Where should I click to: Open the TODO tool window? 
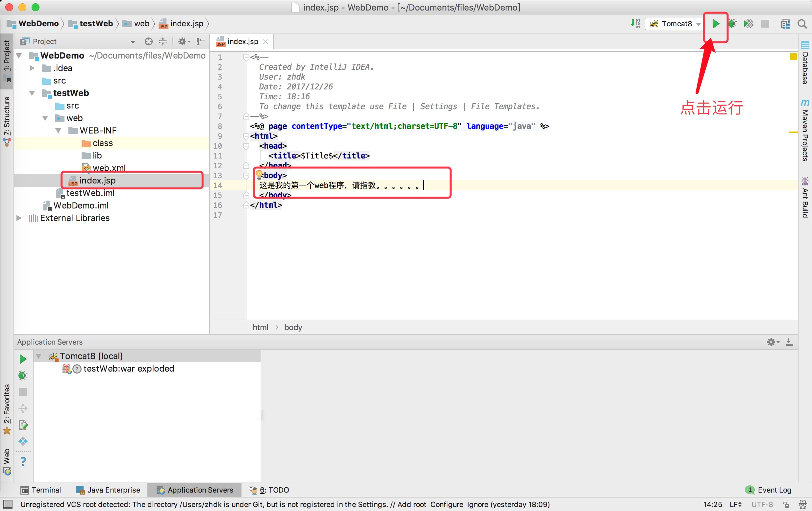coord(269,490)
